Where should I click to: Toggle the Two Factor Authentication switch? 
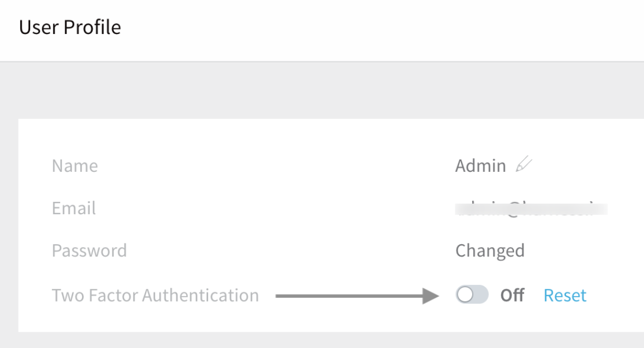(472, 294)
